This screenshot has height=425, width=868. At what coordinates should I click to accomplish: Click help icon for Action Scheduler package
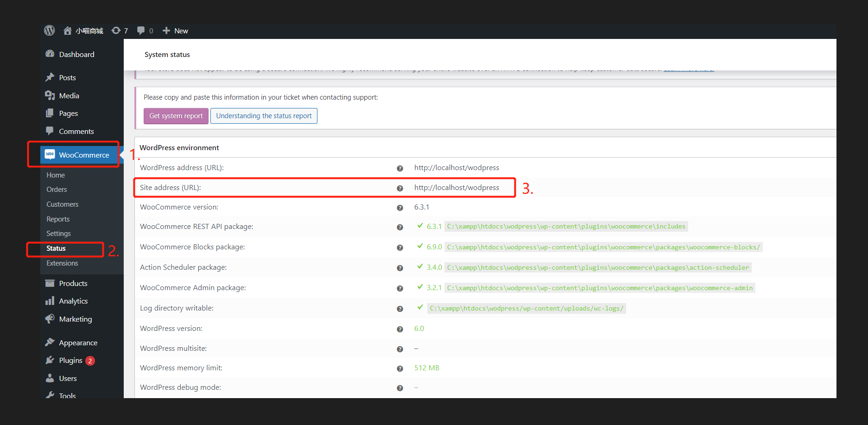click(400, 268)
